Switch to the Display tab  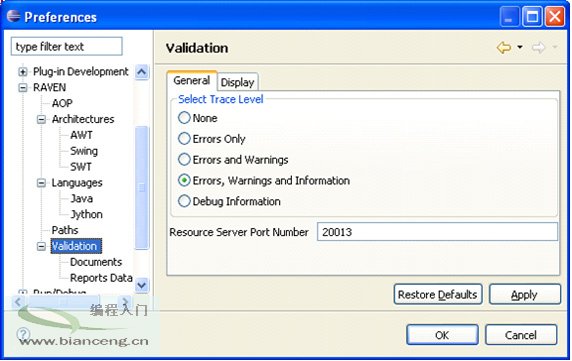tap(237, 82)
